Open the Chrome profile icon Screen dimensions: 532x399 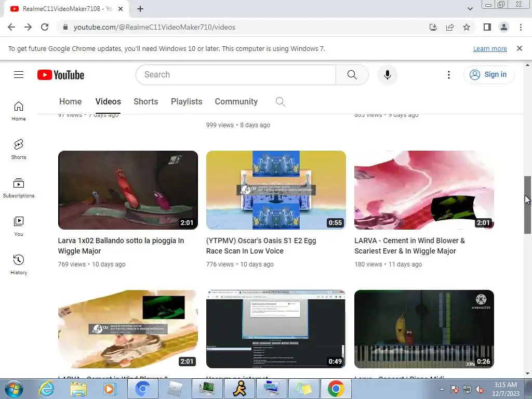tap(504, 27)
